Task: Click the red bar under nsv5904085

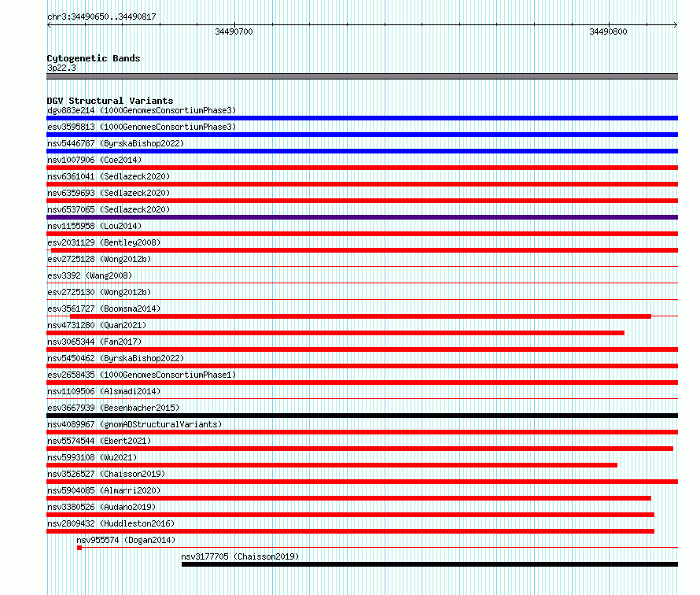Action: 348,498
